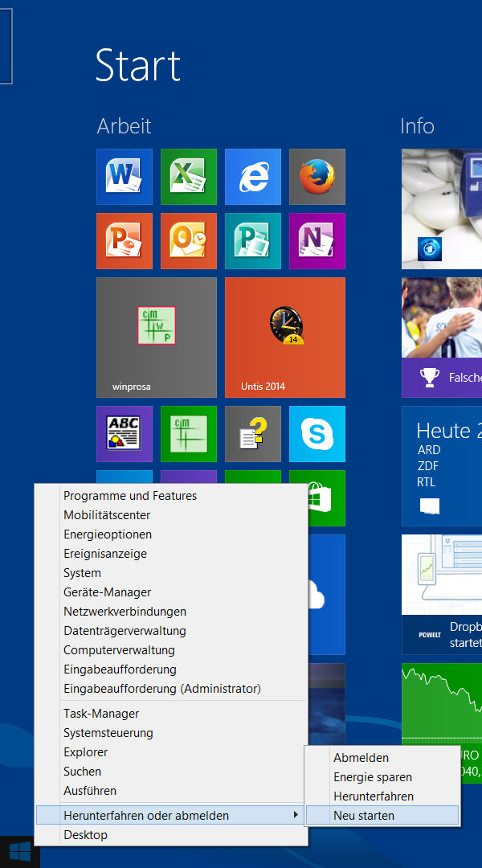
Task: Launch Outlook from its tile
Action: 189,241
